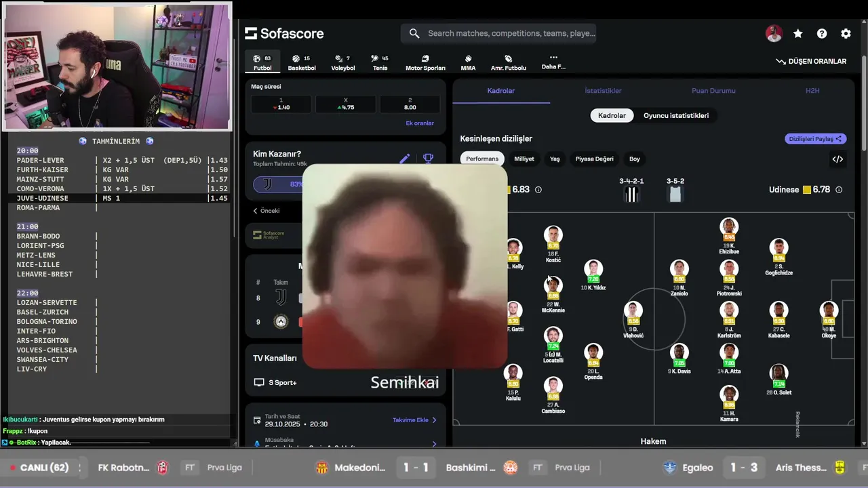Click odds X at 4.75
Viewport: 868px width, 488px height.
346,104
